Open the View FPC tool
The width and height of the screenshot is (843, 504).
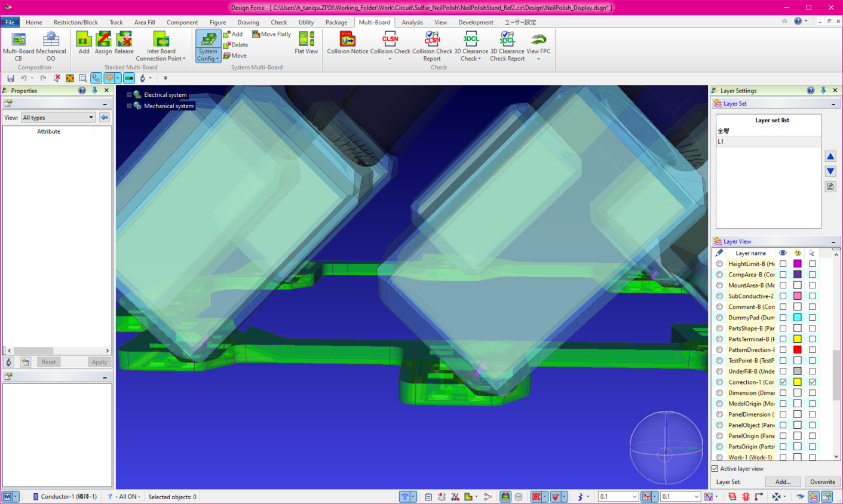[538, 45]
